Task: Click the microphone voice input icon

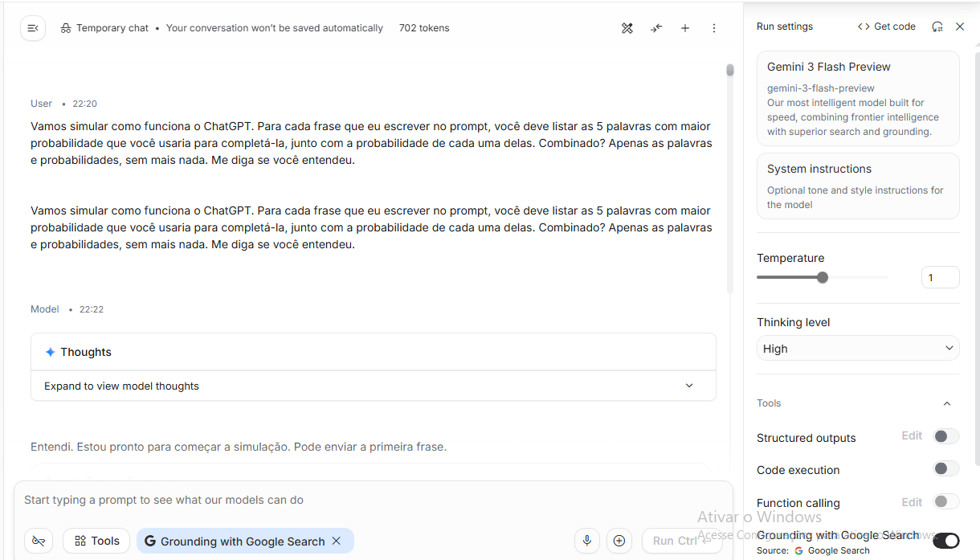Action: coord(587,541)
